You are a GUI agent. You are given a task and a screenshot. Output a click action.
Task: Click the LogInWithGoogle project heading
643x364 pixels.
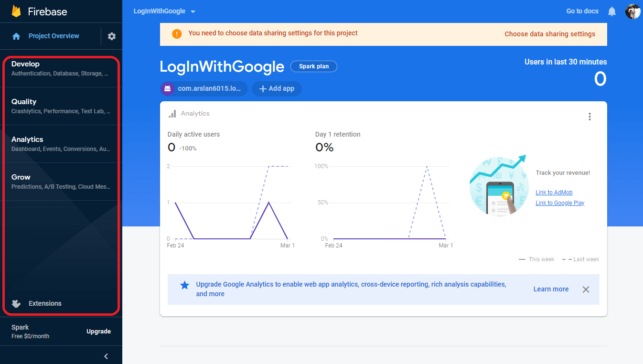pyautogui.click(x=222, y=66)
